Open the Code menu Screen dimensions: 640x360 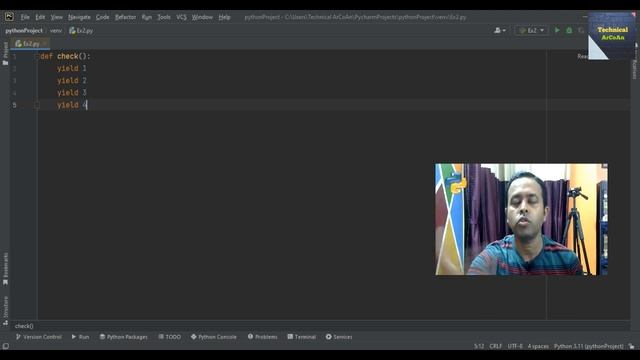102,17
